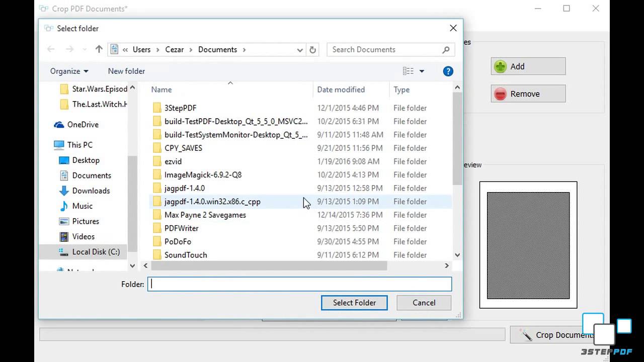Click the 3StepPDF folder icon
Image resolution: width=644 pixels, height=362 pixels.
[x=156, y=108]
